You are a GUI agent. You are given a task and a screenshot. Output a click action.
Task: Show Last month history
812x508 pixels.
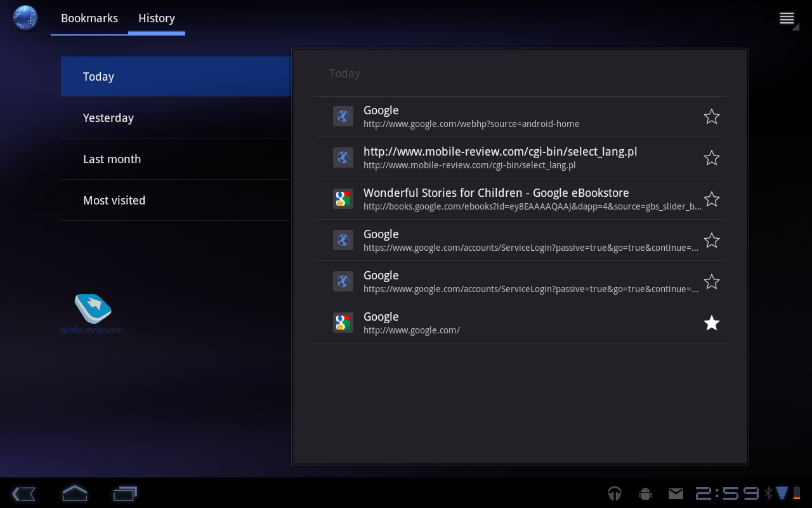point(175,159)
